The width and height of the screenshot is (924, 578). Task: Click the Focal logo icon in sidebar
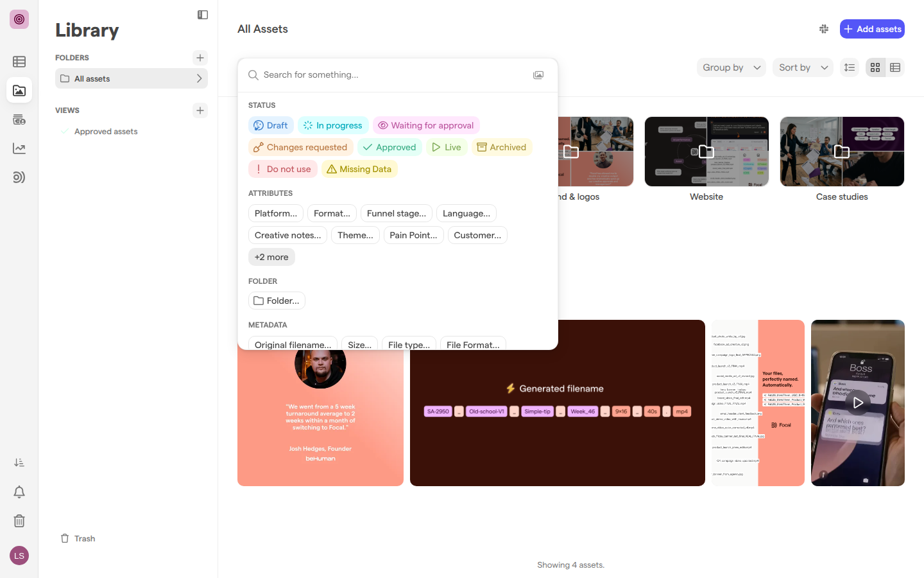click(x=19, y=19)
